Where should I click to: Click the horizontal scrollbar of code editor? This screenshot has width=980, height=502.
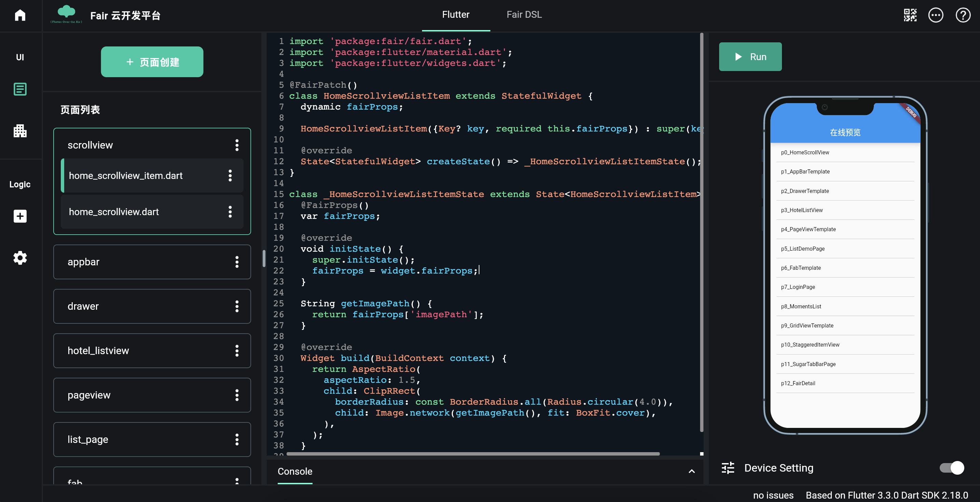click(473, 454)
